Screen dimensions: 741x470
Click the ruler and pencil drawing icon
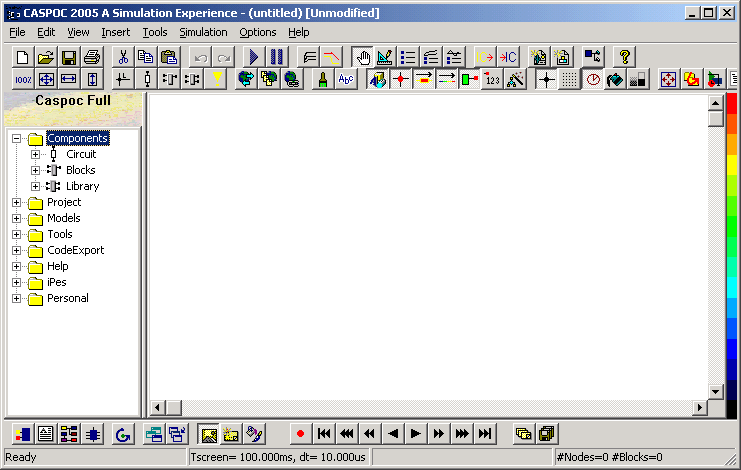click(385, 58)
